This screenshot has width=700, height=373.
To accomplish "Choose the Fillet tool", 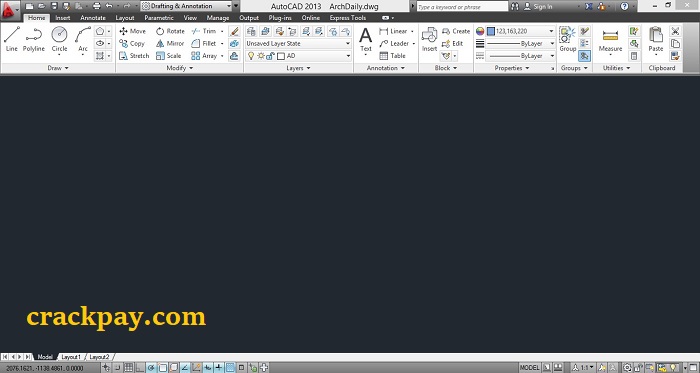I will [204, 43].
